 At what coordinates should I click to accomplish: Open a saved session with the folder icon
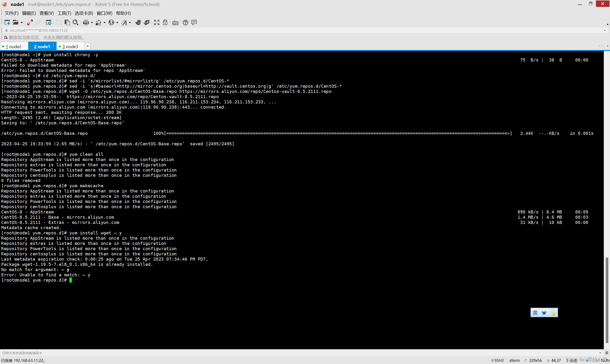pyautogui.click(x=15, y=22)
